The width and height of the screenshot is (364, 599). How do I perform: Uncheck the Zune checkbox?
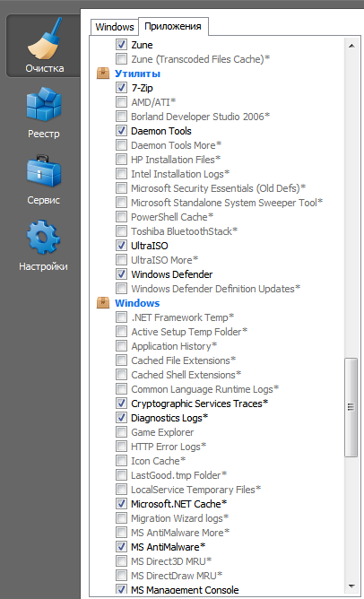coord(121,45)
